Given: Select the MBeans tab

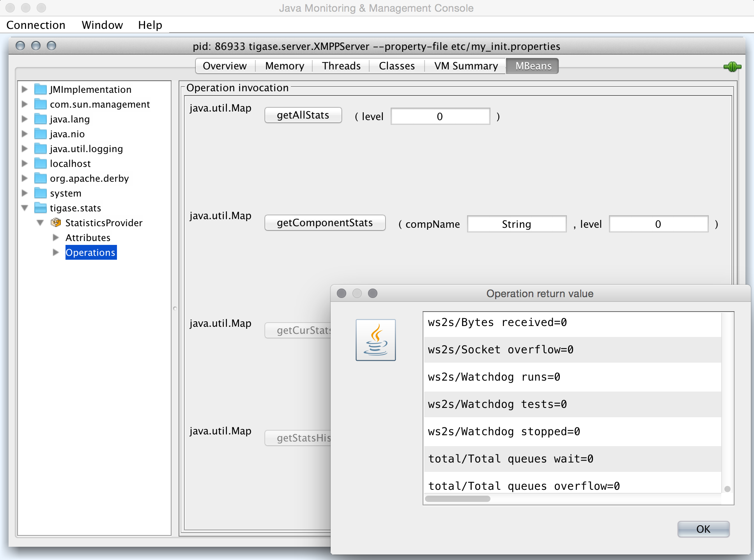Looking at the screenshot, I should 533,66.
